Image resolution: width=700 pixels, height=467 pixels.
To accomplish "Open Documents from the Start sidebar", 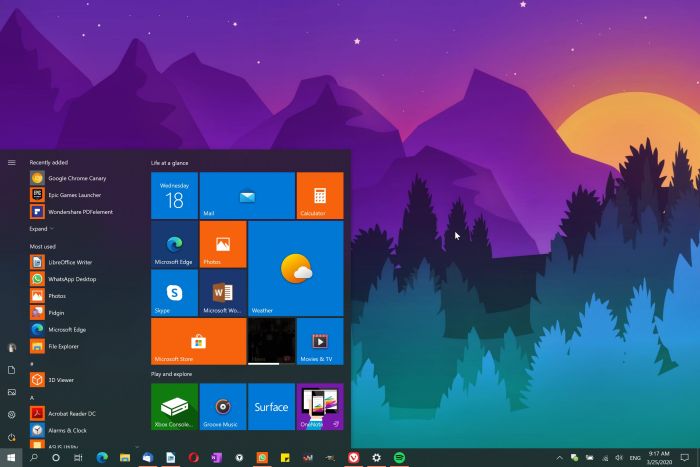I will point(12,370).
